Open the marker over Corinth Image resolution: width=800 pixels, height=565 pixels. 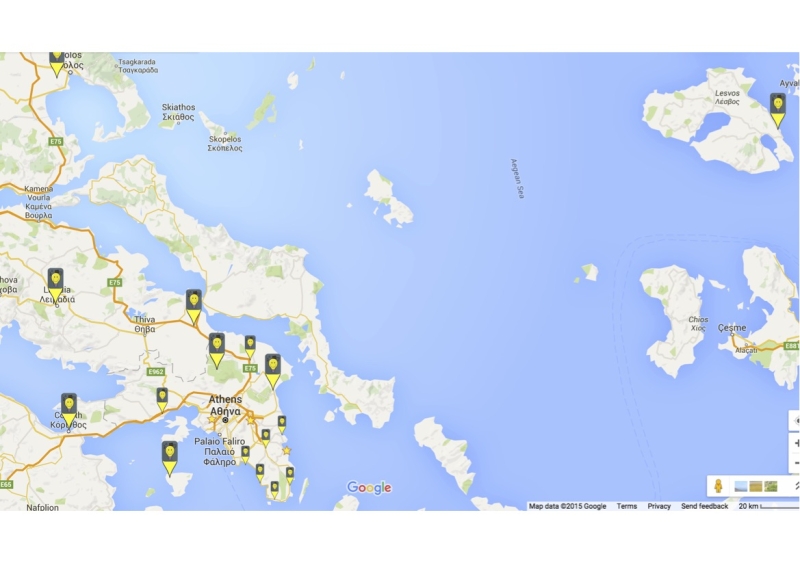[69, 410]
